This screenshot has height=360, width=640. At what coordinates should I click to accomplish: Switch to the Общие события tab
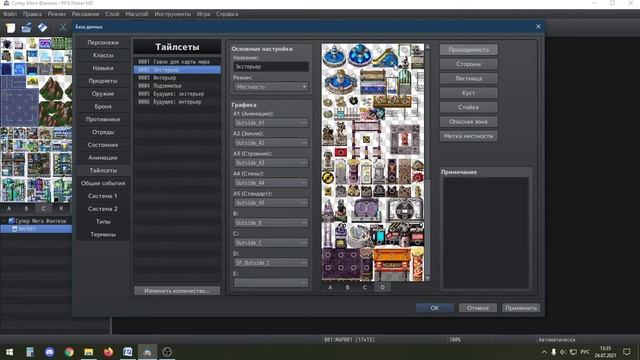tap(103, 183)
